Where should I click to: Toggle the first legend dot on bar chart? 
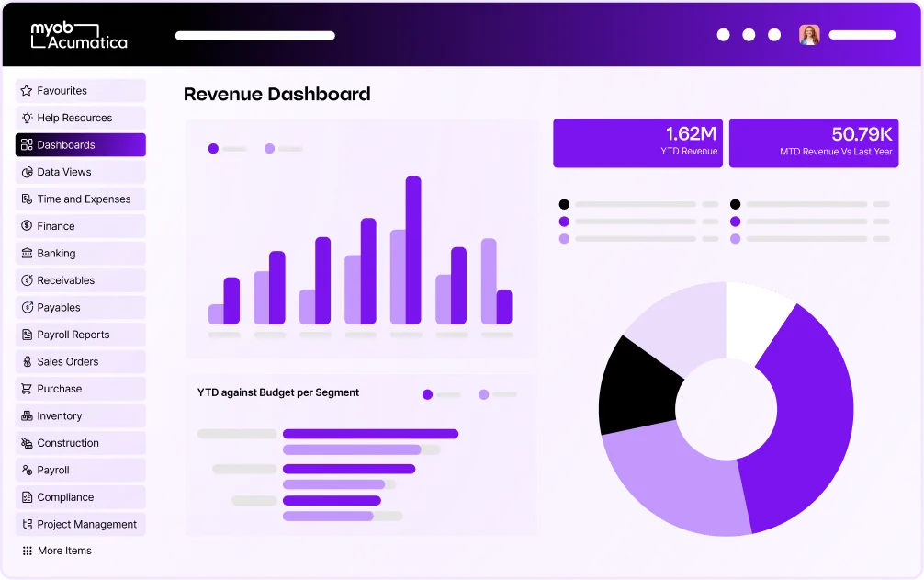214,148
